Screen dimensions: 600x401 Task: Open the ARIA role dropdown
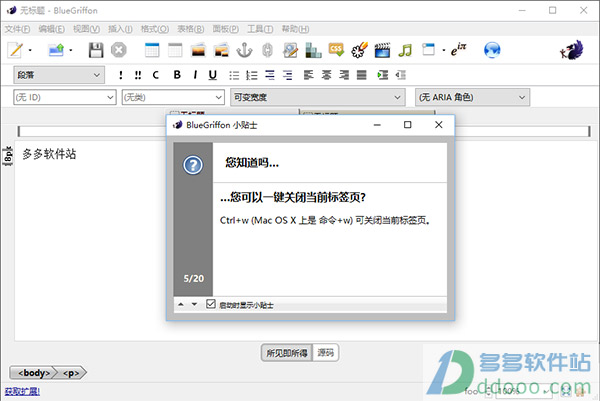click(473, 97)
